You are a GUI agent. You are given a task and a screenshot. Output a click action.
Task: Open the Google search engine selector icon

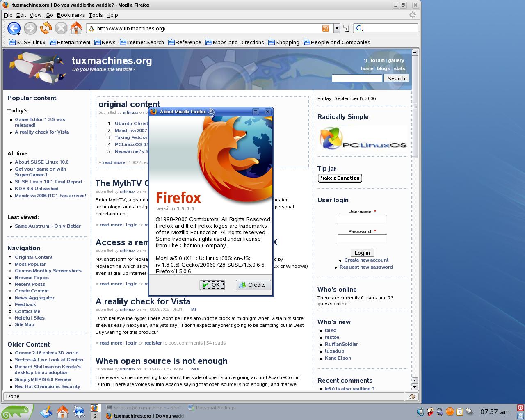[x=360, y=28]
